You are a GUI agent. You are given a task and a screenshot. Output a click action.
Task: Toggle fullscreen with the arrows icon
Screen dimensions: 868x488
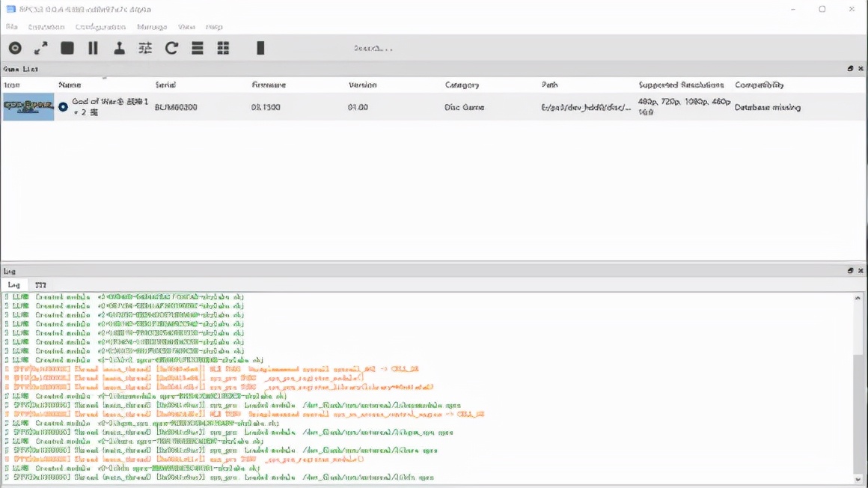tap(41, 48)
